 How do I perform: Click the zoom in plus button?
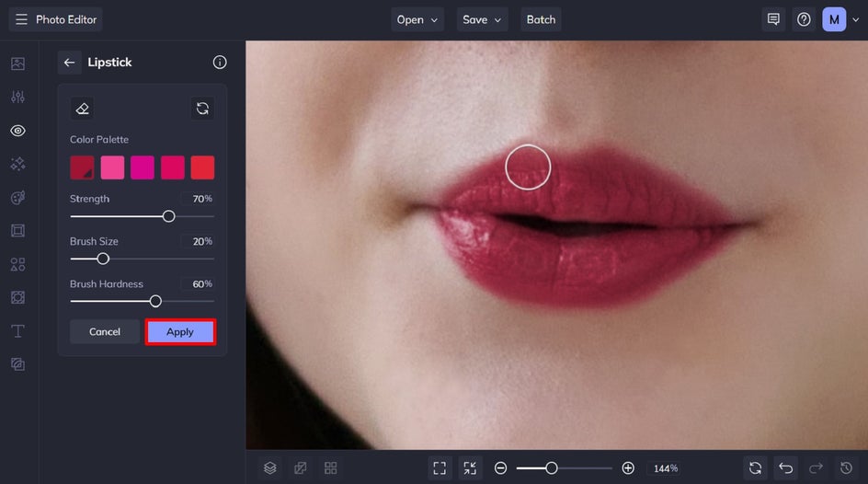tap(628, 467)
